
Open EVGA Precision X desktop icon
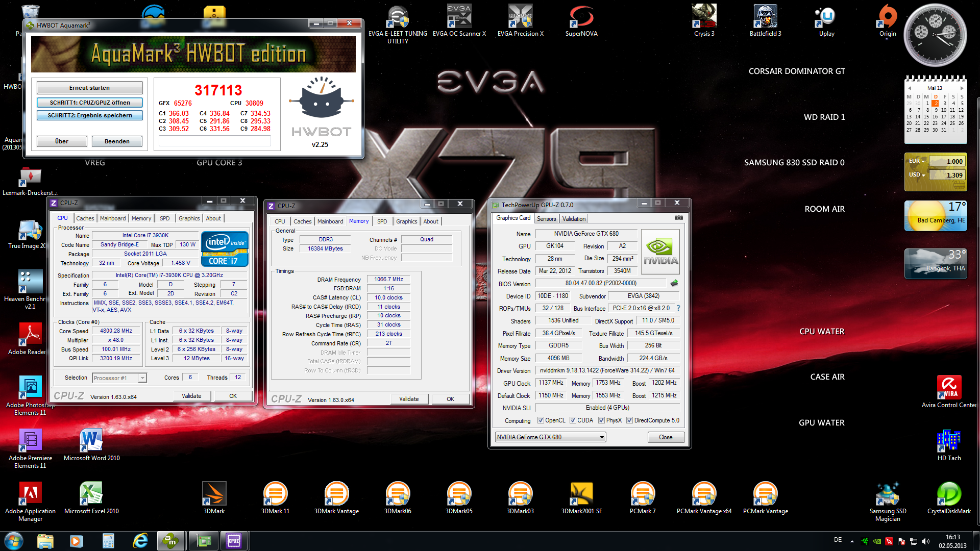pos(520,20)
